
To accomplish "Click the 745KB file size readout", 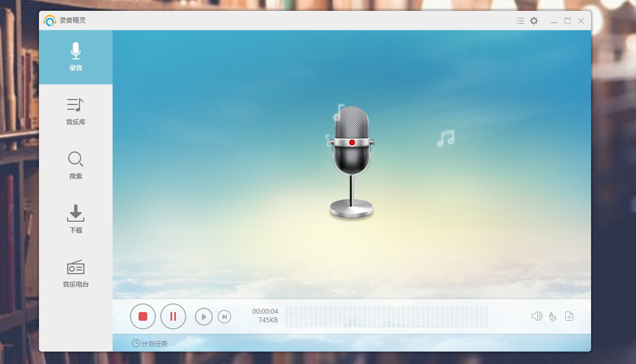I will click(268, 320).
